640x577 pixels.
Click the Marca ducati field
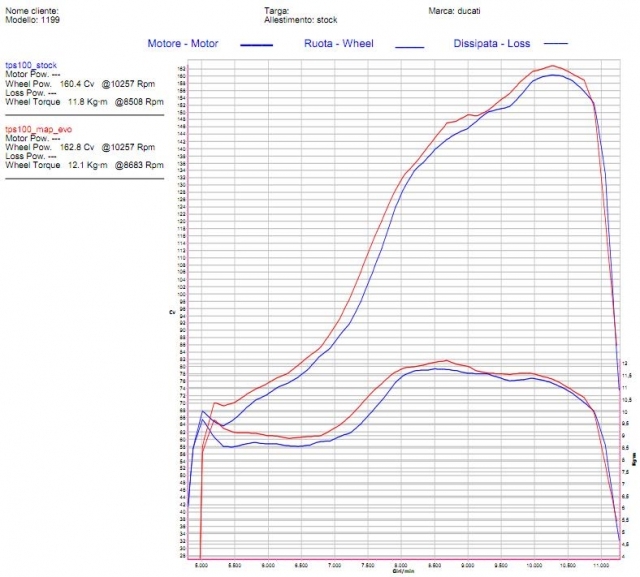coord(451,11)
